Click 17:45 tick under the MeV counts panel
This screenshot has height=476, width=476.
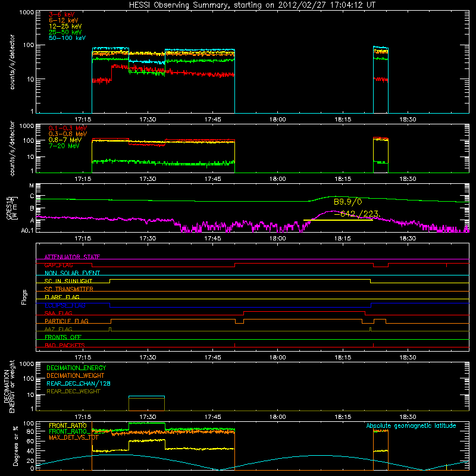(213, 179)
